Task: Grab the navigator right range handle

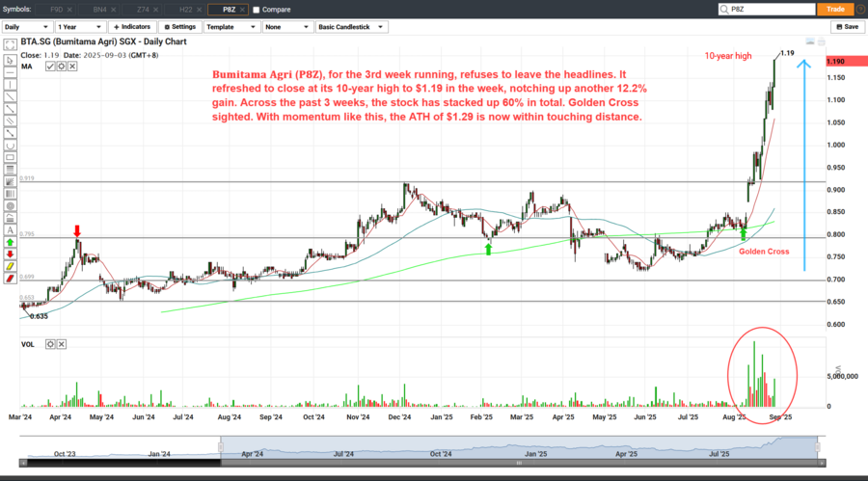Action: click(818, 446)
